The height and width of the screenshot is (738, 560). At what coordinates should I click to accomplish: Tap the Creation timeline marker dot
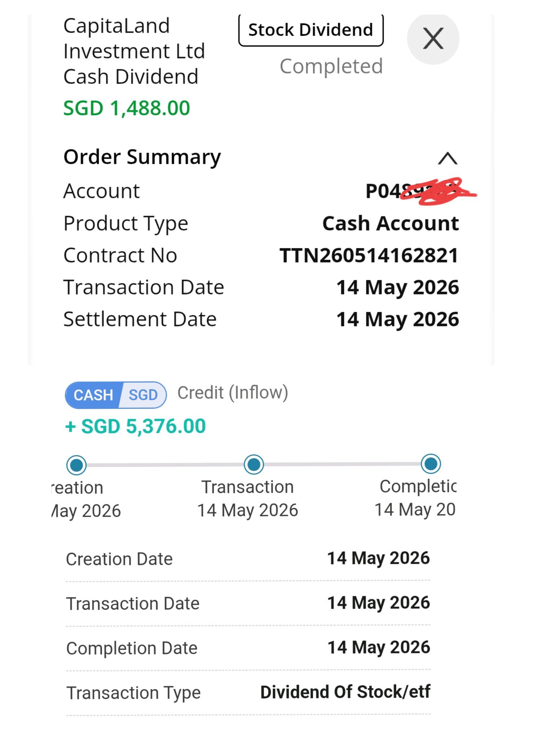76,465
